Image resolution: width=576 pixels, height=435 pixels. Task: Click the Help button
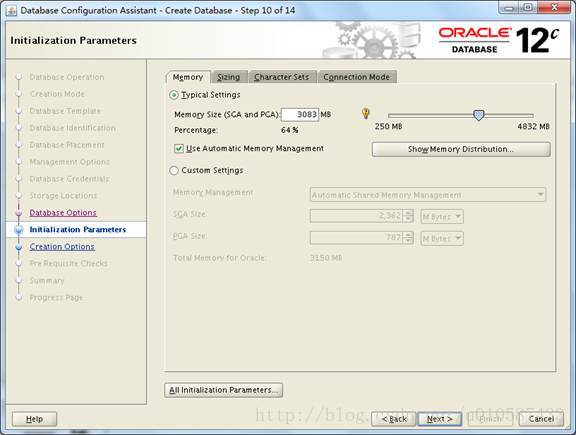click(35, 419)
